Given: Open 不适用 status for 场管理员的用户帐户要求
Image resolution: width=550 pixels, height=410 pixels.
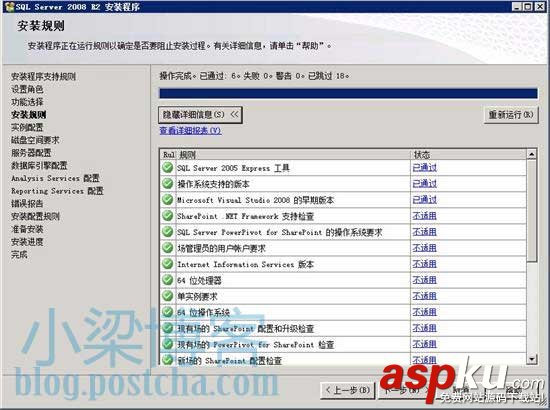Looking at the screenshot, I should point(424,248).
